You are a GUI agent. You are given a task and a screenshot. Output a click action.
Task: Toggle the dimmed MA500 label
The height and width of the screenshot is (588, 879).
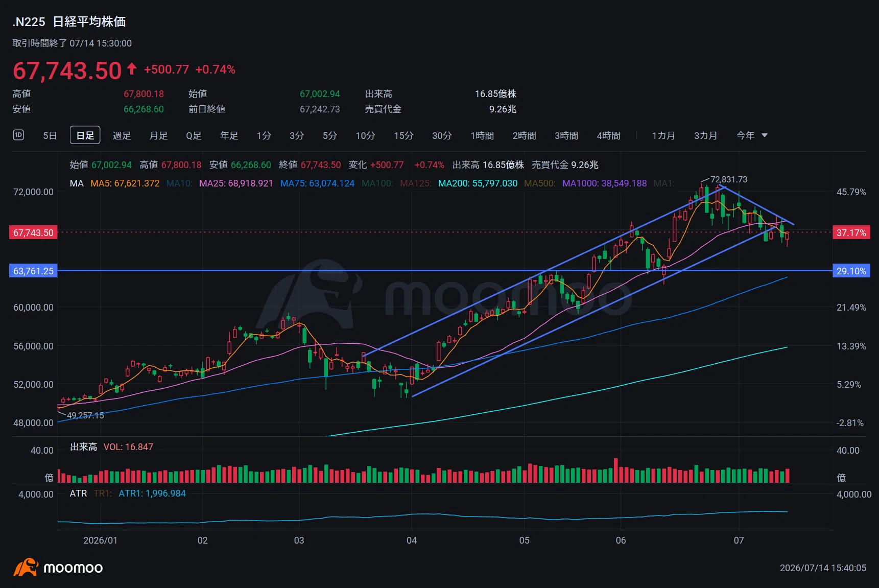[x=540, y=183]
